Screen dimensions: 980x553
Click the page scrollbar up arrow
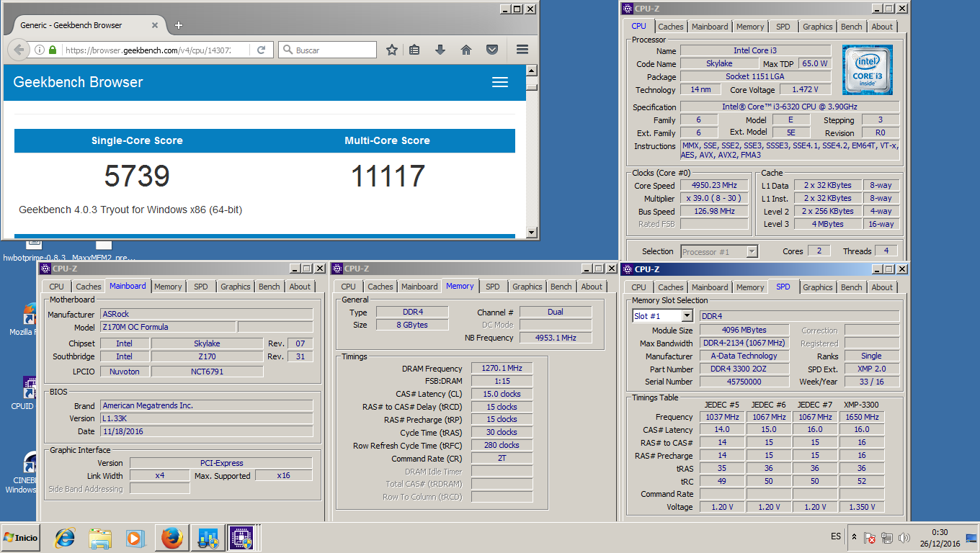click(532, 71)
